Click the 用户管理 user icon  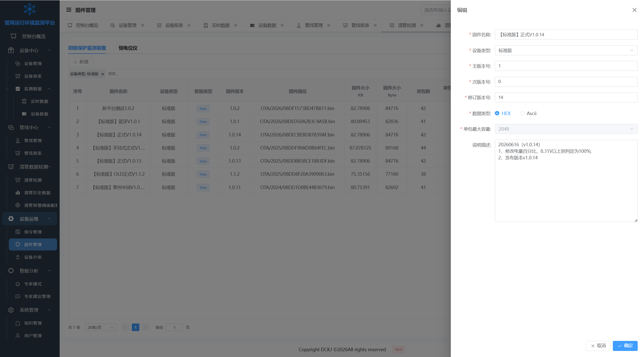click(x=18, y=336)
